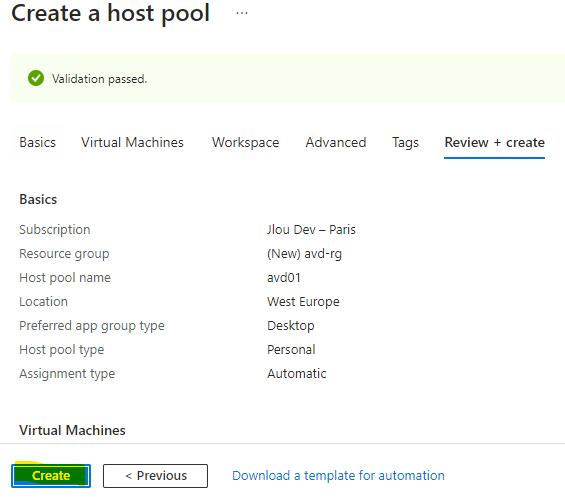Select the Review + create tab
Image resolution: width=565 pixels, height=500 pixels.
click(494, 142)
